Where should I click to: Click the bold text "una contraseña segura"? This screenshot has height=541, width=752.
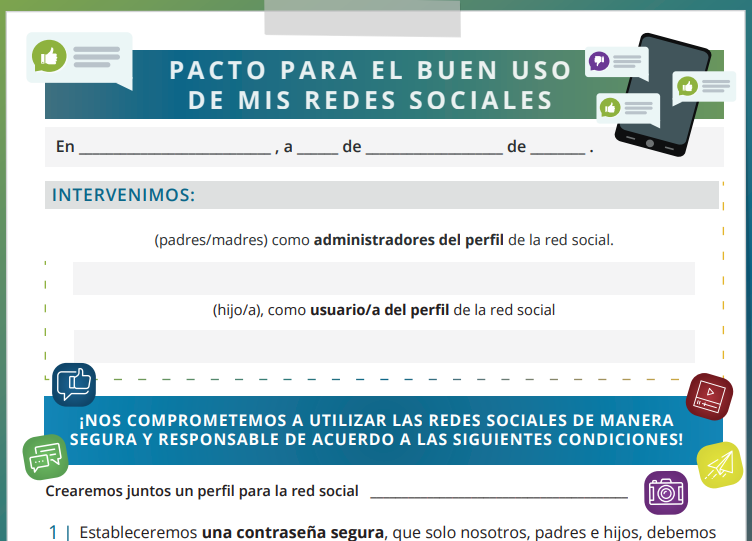pyautogui.click(x=293, y=532)
